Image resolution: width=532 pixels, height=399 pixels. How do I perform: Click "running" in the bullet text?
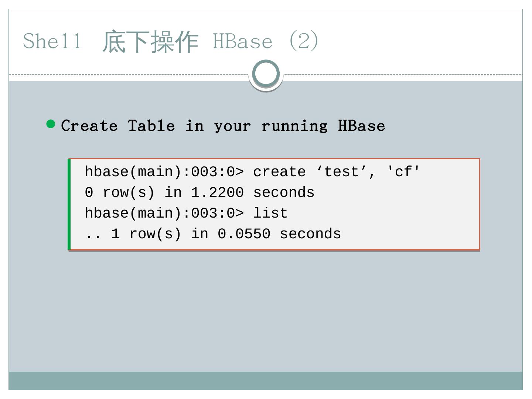[x=294, y=126]
